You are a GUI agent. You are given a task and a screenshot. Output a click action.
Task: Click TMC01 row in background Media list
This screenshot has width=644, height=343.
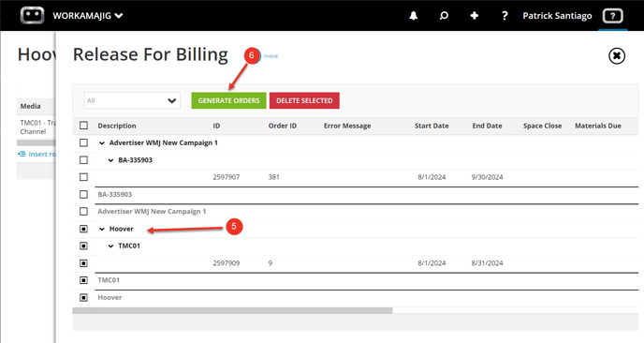[37, 127]
